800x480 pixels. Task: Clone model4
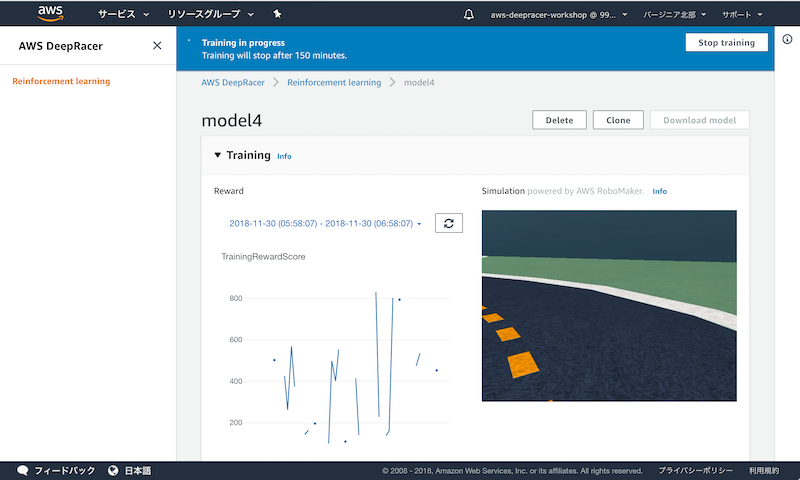(618, 120)
